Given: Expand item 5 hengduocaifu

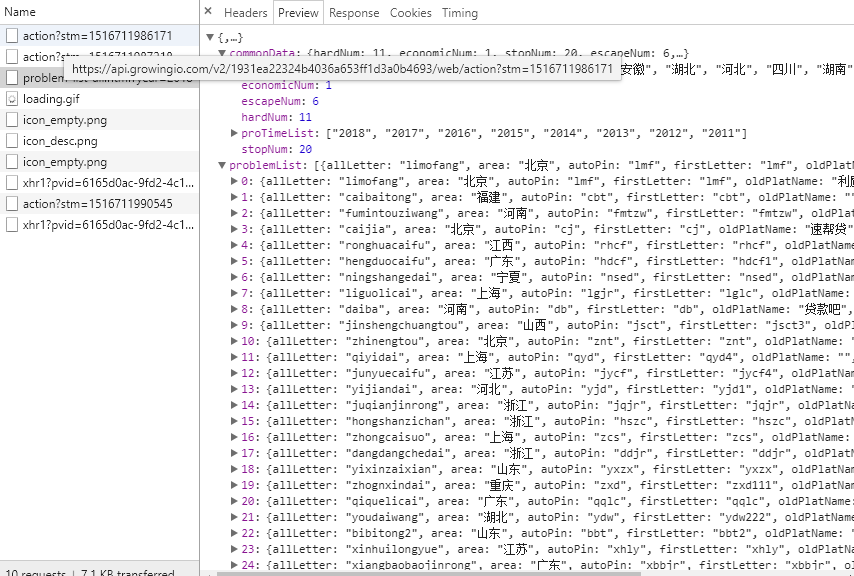Looking at the screenshot, I should pyautogui.click(x=234, y=261).
